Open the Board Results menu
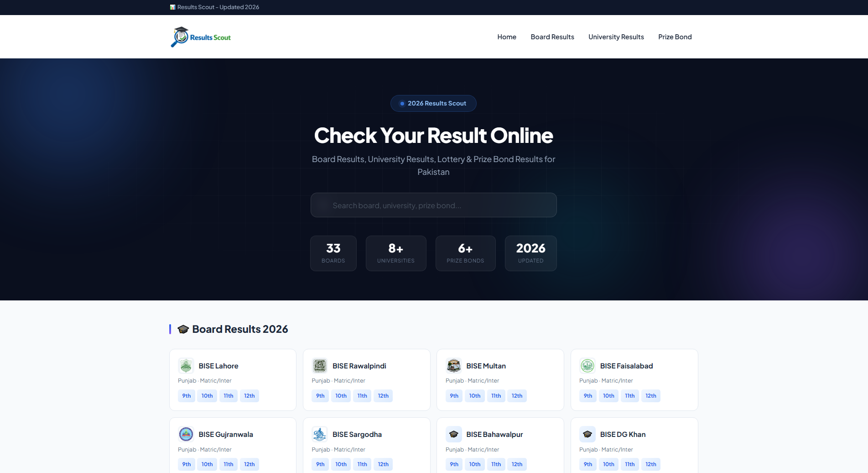Viewport: 868px width, 473px height. pyautogui.click(x=552, y=37)
